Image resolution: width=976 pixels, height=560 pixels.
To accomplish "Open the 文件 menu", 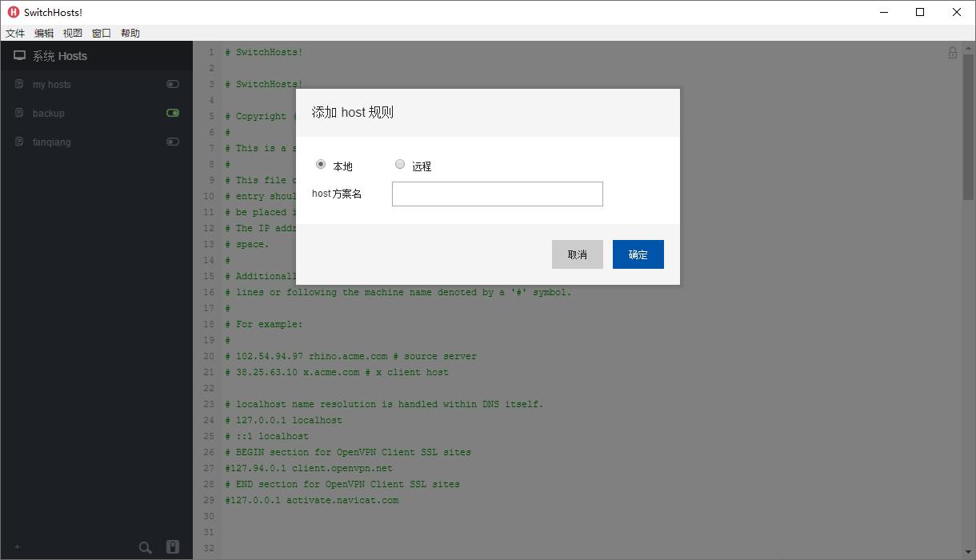I will (15, 33).
